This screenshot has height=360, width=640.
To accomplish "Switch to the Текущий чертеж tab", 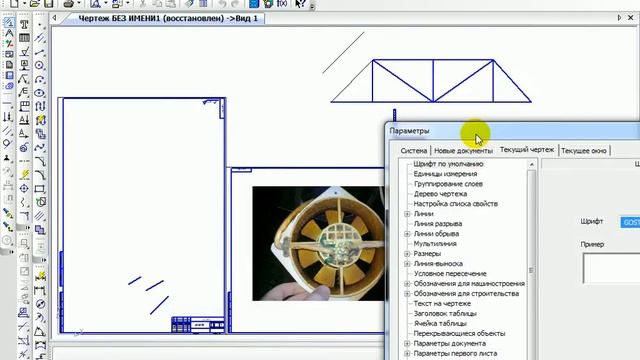I will (527, 150).
